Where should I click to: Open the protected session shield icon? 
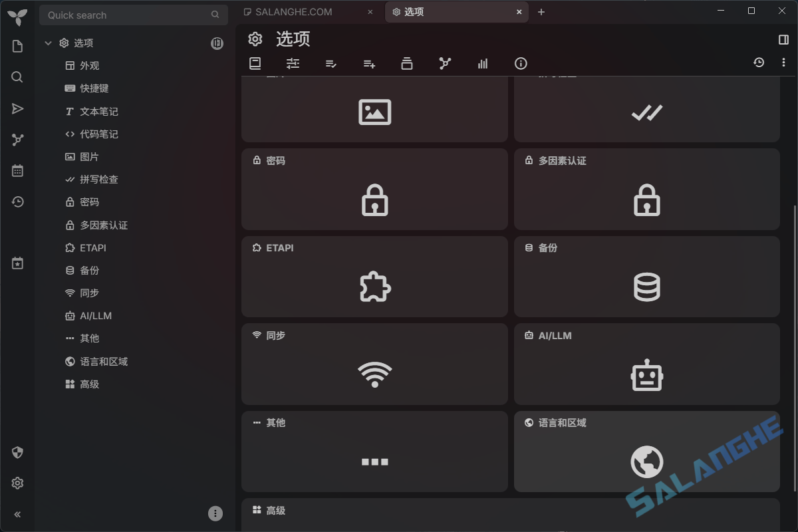tap(17, 453)
